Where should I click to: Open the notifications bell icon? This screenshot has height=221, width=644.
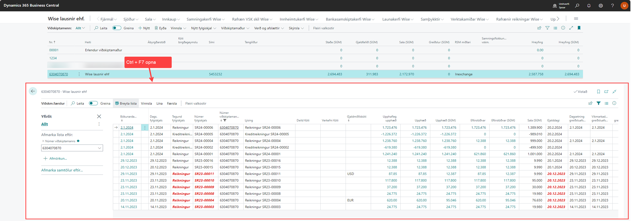[589, 6]
